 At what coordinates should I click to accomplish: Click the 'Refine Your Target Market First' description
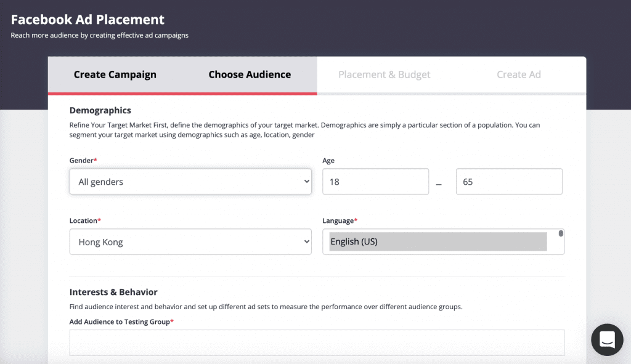[304, 130]
